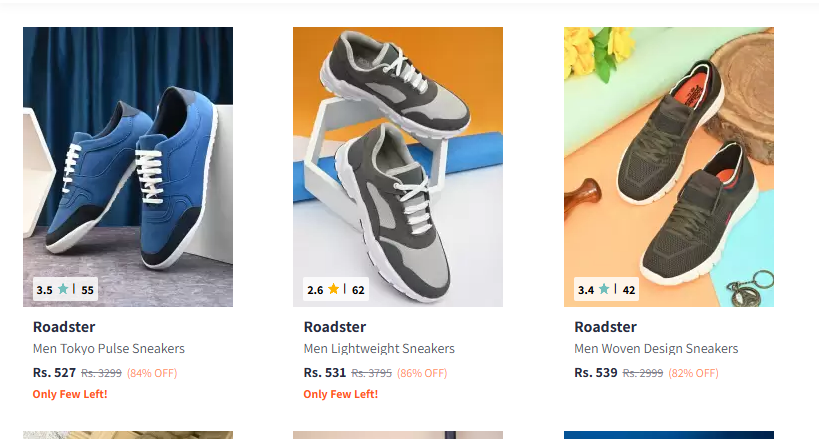Click the Men Tokyo Pulse Sneakers title
Viewport: 819px width, 439px height.
tap(109, 349)
